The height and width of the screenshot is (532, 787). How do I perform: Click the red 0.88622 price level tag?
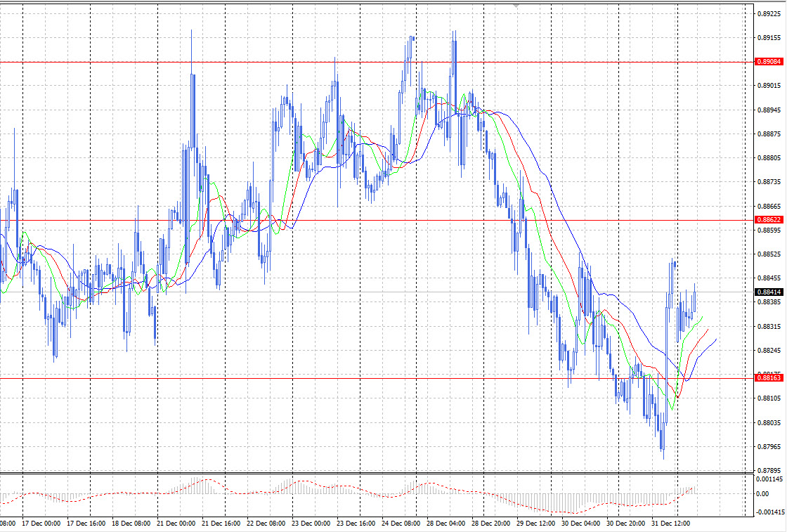[x=769, y=220]
